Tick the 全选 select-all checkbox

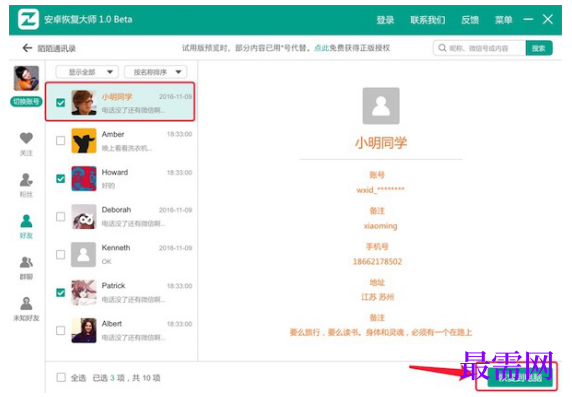click(61, 377)
